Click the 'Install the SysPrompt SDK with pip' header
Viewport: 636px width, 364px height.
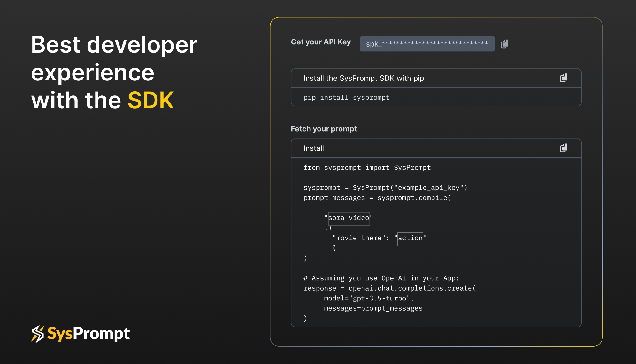[364, 78]
